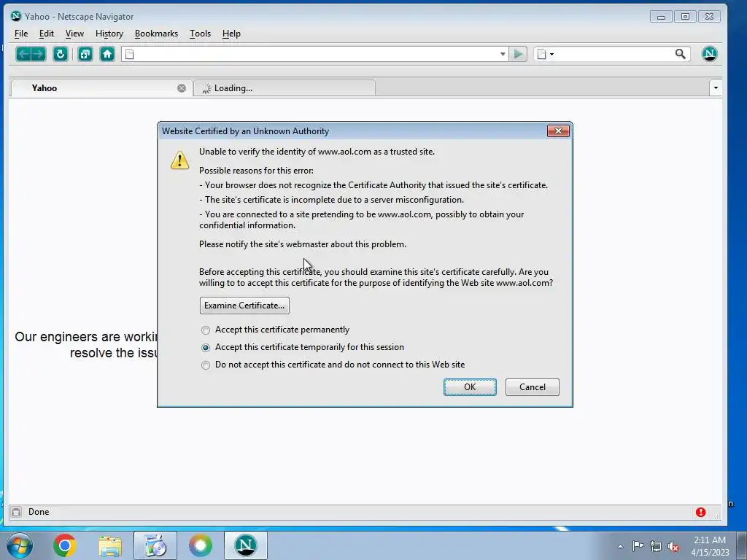
Task: Click the Back arrow in Netscape toolbar
Action: (x=23, y=54)
